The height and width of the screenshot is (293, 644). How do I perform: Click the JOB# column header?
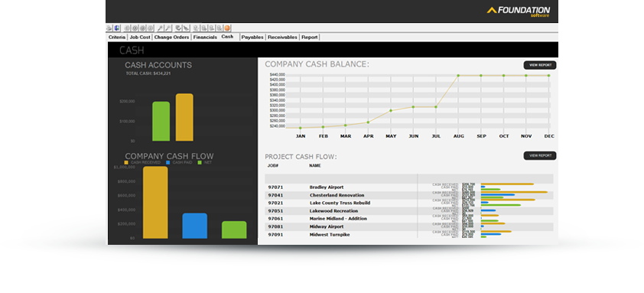click(273, 165)
